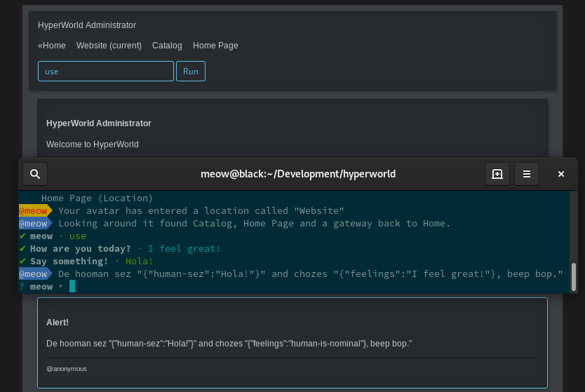Open the terminal search icon
This screenshot has height=392, width=585.
coord(35,174)
